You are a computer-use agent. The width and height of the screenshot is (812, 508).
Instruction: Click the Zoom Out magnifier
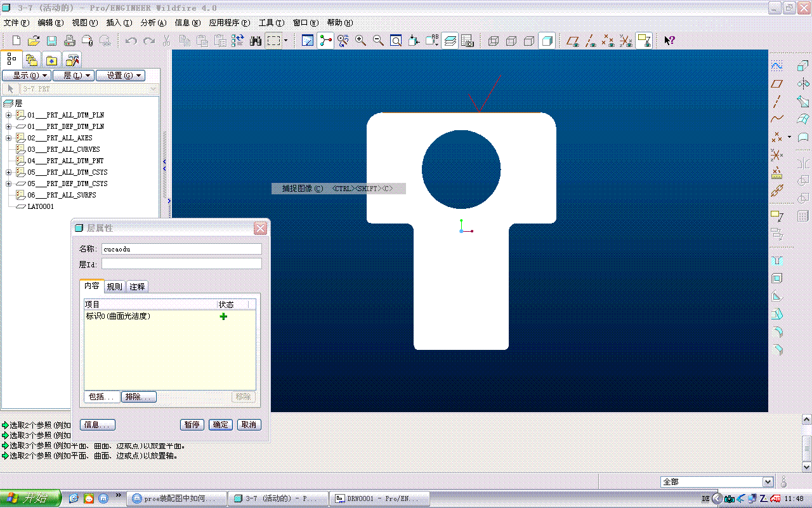pyautogui.click(x=378, y=41)
